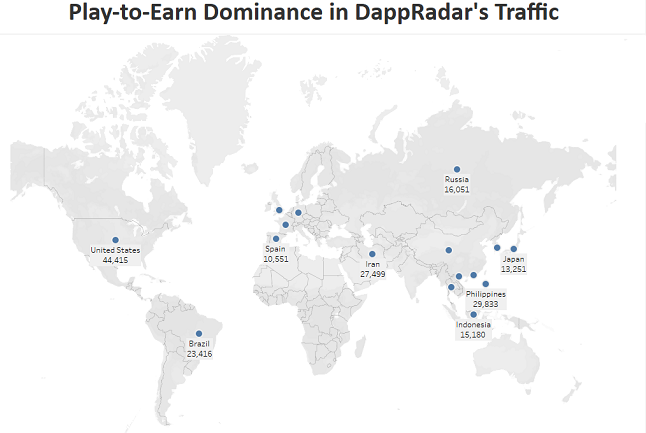The width and height of the screenshot is (646, 433).
Task: Click the Brazil data point dot
Action: pos(199,333)
